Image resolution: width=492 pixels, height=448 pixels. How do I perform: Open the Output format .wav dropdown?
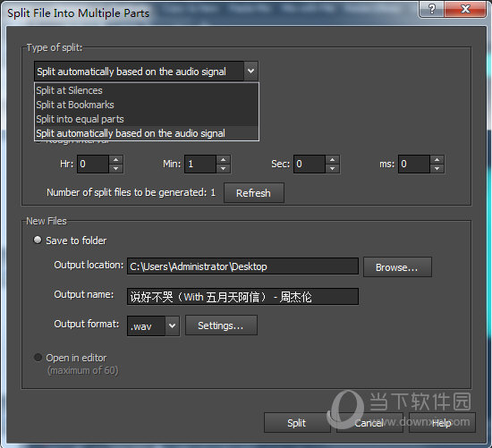tap(153, 326)
